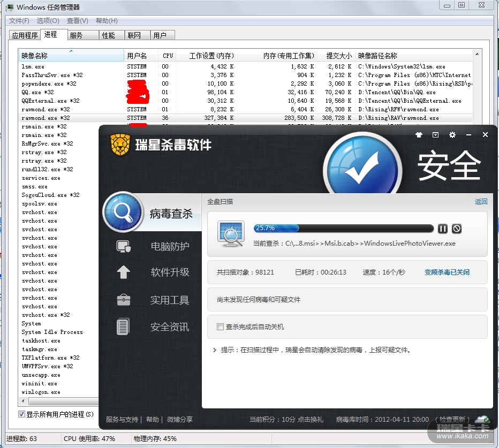Open the 帮助(H) menu
Viewport: 499px width, 448px height.
tap(107, 21)
